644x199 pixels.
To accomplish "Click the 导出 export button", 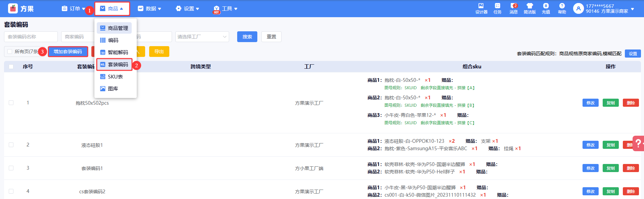I will (x=159, y=52).
